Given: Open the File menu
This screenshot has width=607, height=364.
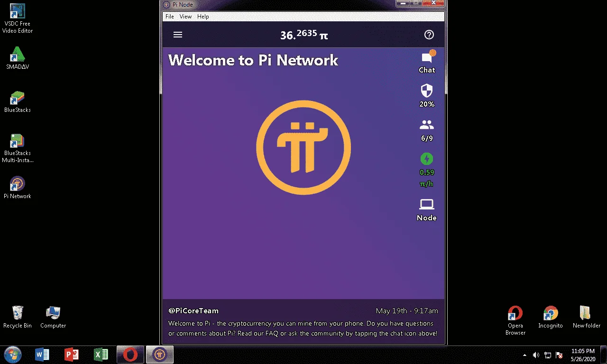Looking at the screenshot, I should (x=170, y=17).
